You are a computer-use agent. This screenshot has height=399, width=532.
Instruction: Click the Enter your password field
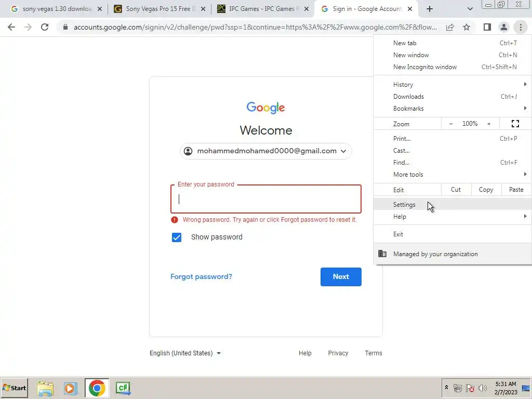pos(265,199)
